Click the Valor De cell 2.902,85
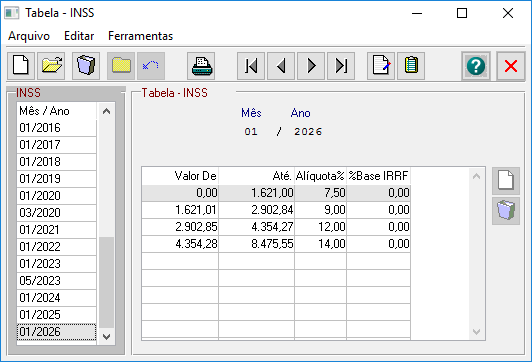This screenshot has height=362, width=532. tap(180, 227)
